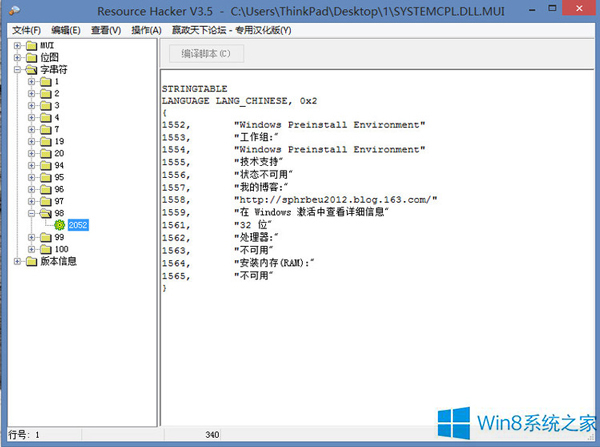Click the "不可用" string on line 1565

[253, 275]
